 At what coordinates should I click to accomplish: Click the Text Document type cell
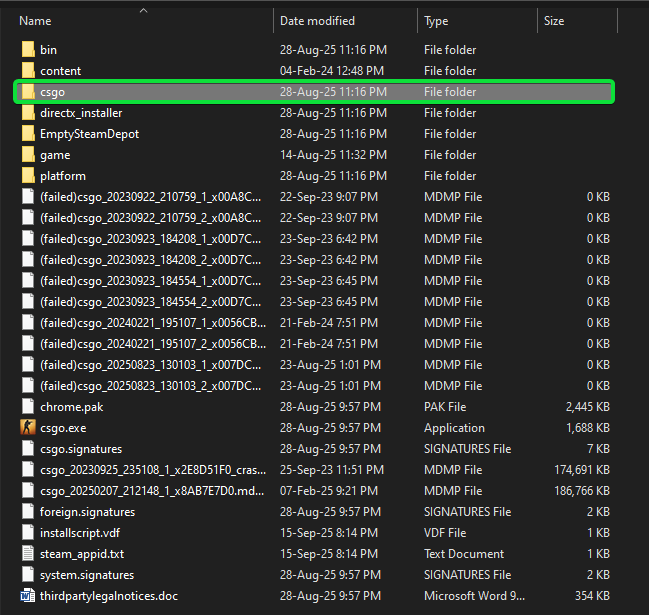(x=464, y=554)
